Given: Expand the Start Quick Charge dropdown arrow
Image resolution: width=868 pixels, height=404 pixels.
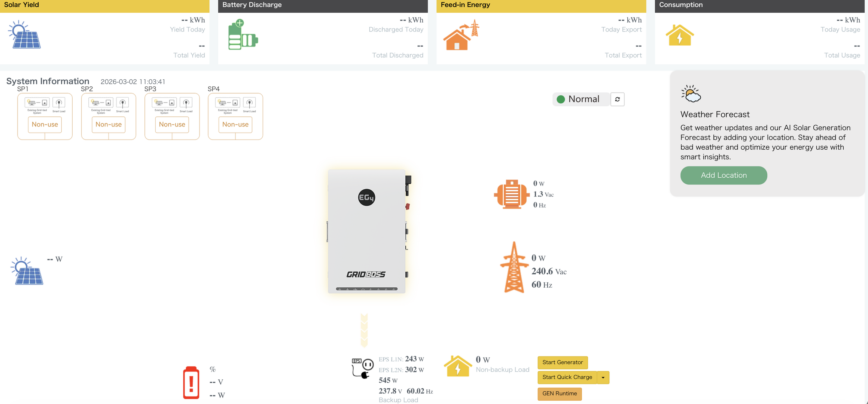Looking at the screenshot, I should (x=603, y=377).
